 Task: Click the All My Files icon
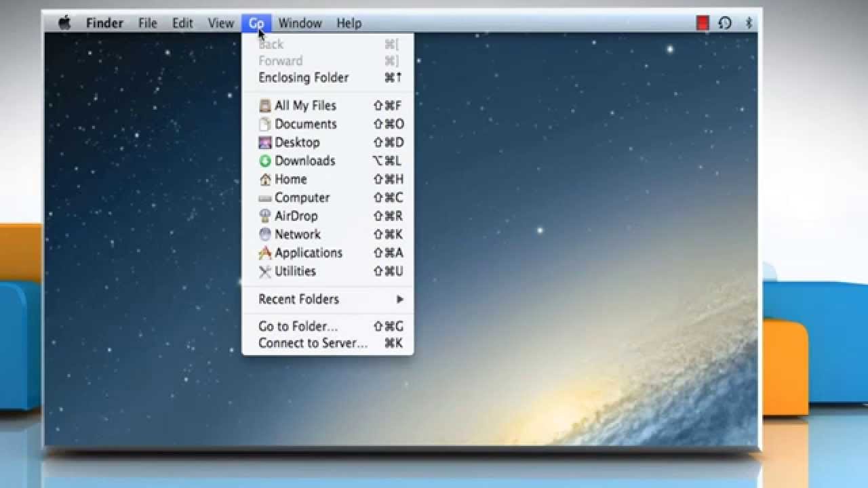[x=265, y=106]
